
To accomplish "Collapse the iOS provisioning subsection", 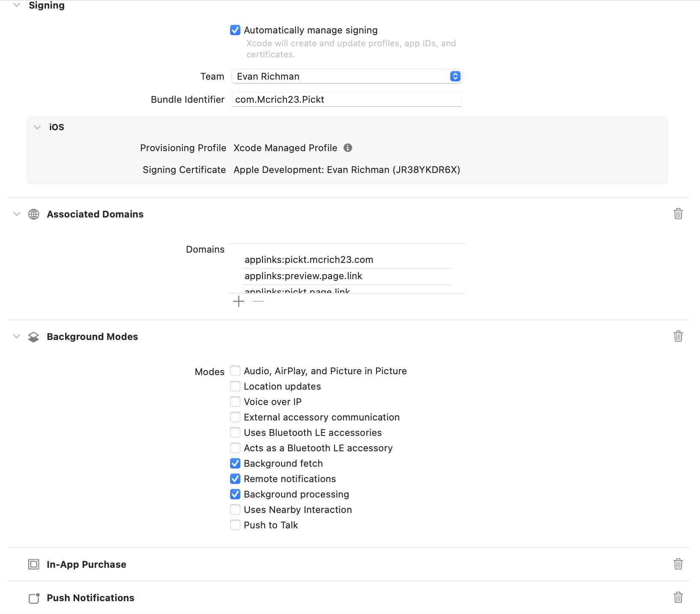I will tap(37, 127).
